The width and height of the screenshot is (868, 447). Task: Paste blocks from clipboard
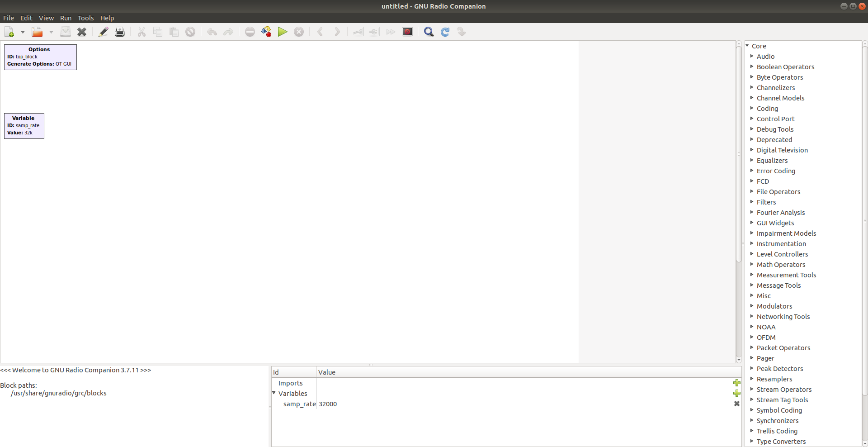[x=174, y=32]
